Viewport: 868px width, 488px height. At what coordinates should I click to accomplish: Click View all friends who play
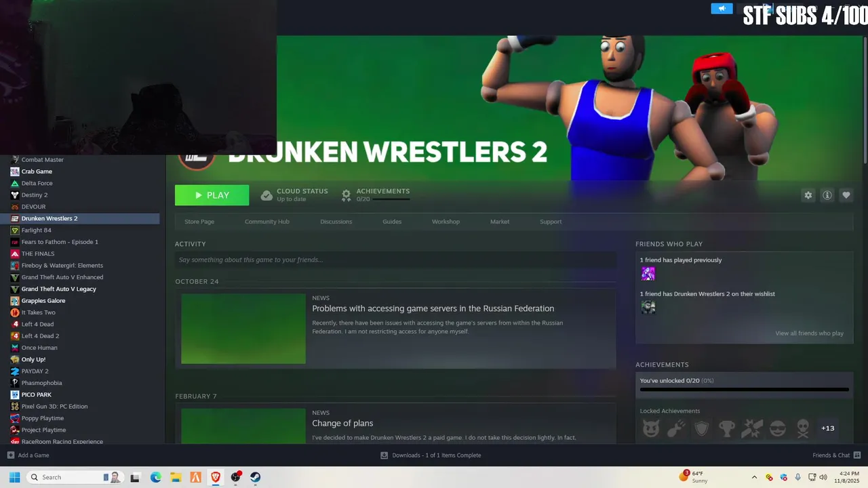(809, 333)
